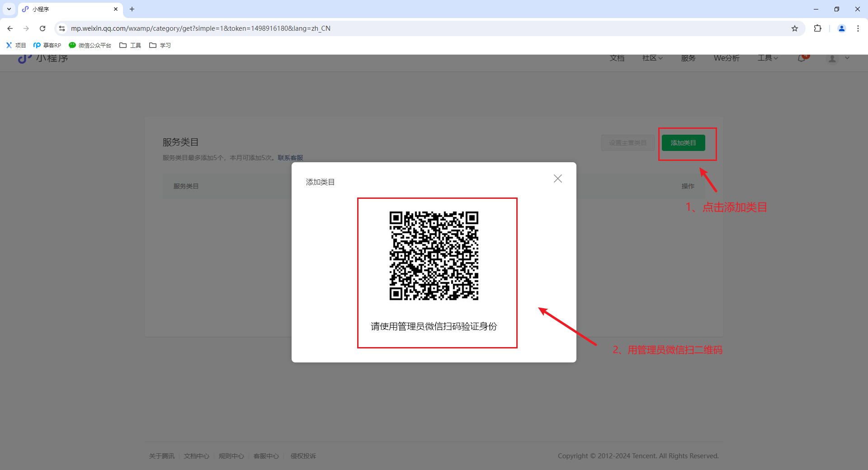
Task: Expand 工具 navigation dropdown in page header
Action: click(x=768, y=58)
